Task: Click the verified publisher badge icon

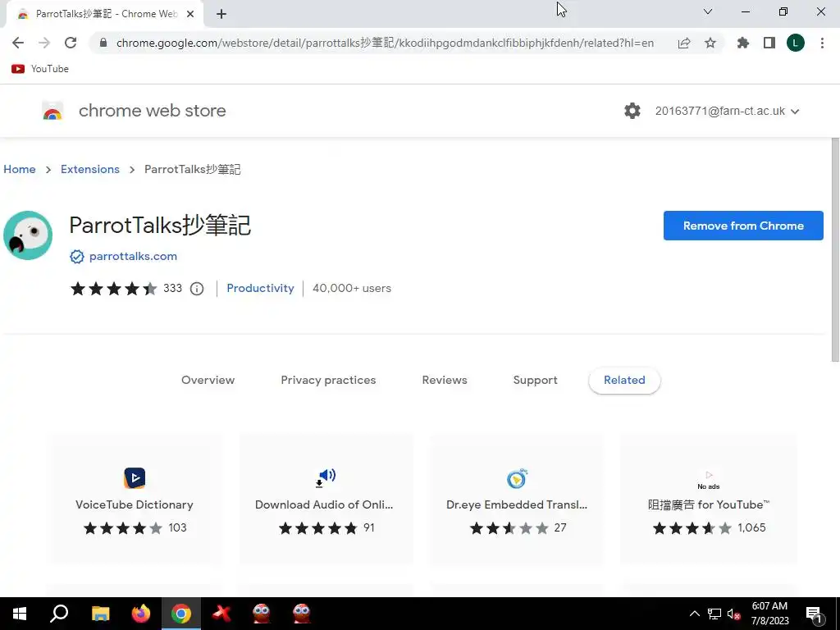Action: (x=76, y=257)
